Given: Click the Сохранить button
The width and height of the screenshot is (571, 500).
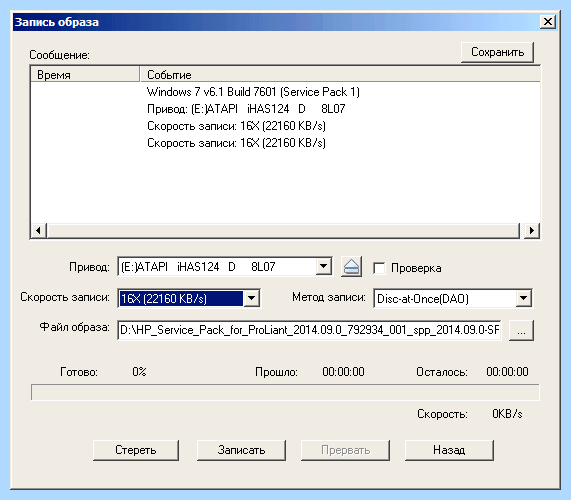Looking at the screenshot, I should coord(497,52).
